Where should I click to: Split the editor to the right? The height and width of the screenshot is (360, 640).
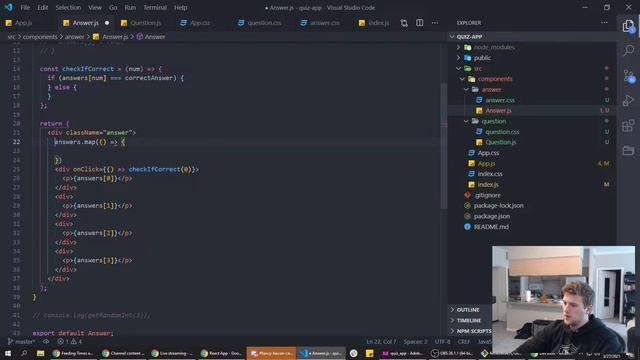[420, 23]
